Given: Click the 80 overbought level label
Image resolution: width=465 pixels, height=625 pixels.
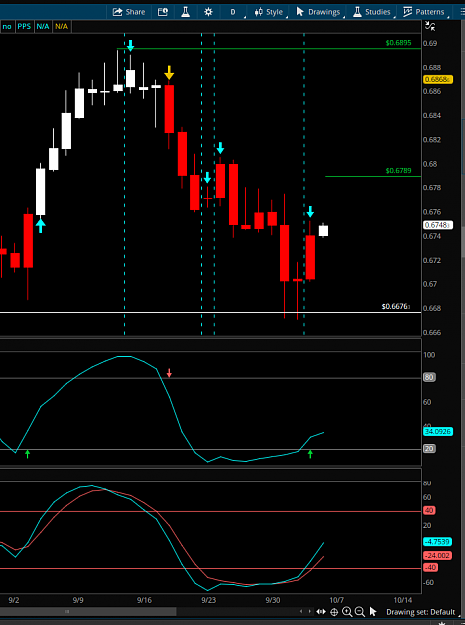Looking at the screenshot, I should pyautogui.click(x=429, y=377).
